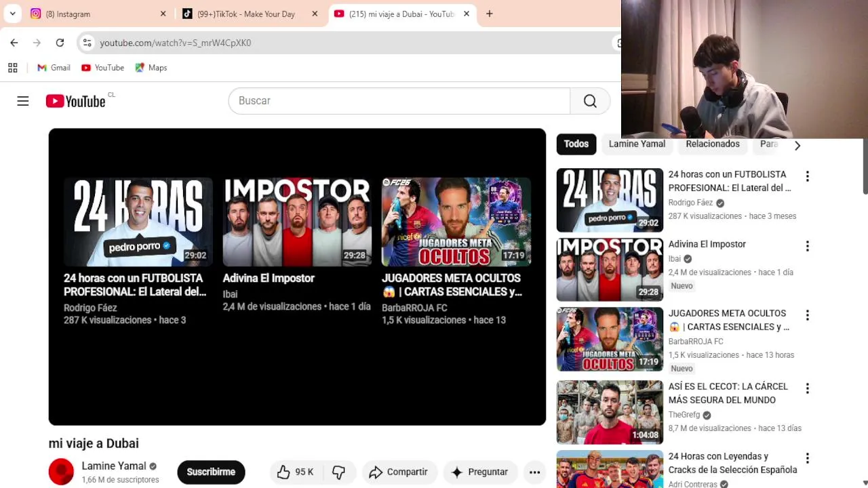Open the Adivina El Impostor endscreen thumbnail
This screenshot has height=488, width=868.
coord(297,222)
